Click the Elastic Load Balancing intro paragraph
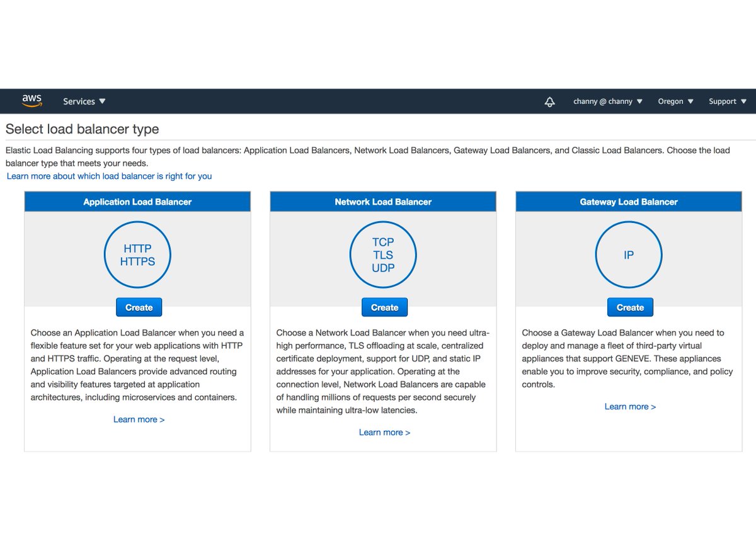 tap(368, 157)
